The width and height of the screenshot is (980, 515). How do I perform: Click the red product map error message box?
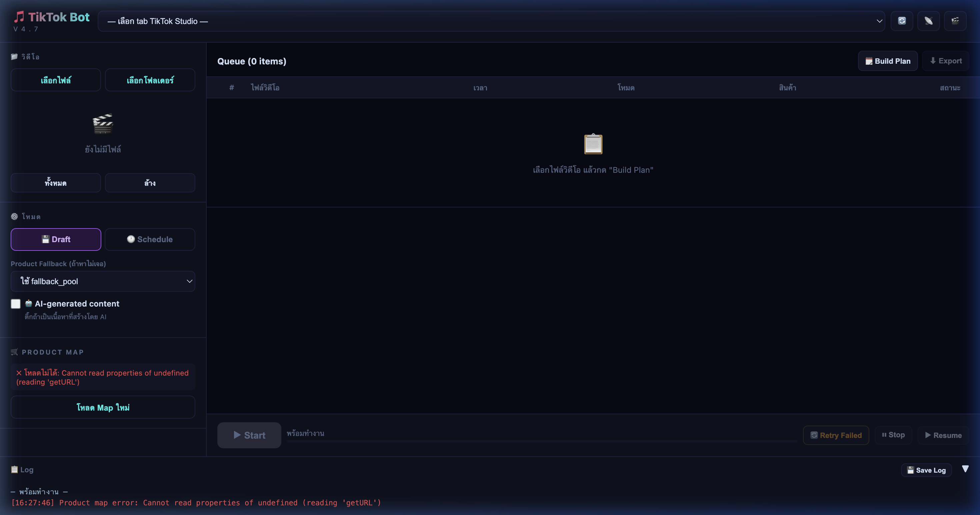tap(103, 377)
